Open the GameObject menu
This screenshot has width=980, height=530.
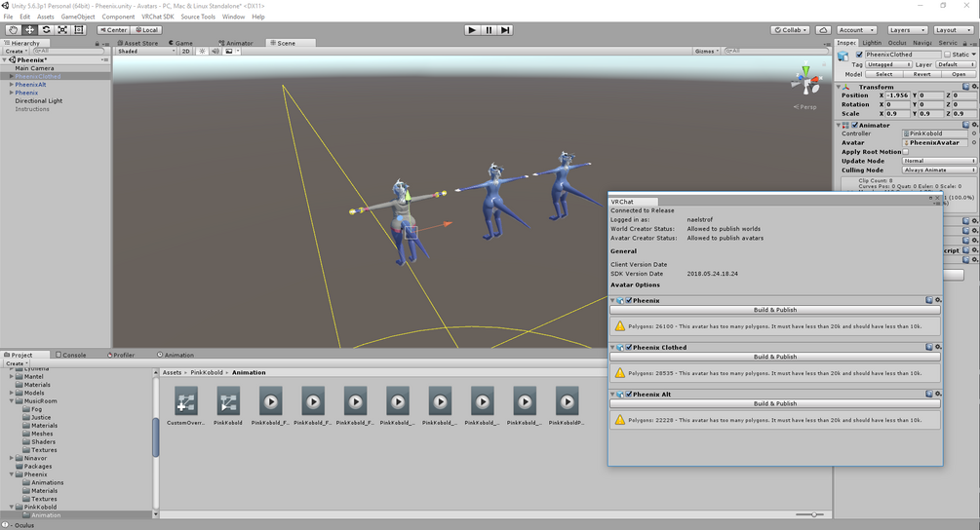click(78, 17)
